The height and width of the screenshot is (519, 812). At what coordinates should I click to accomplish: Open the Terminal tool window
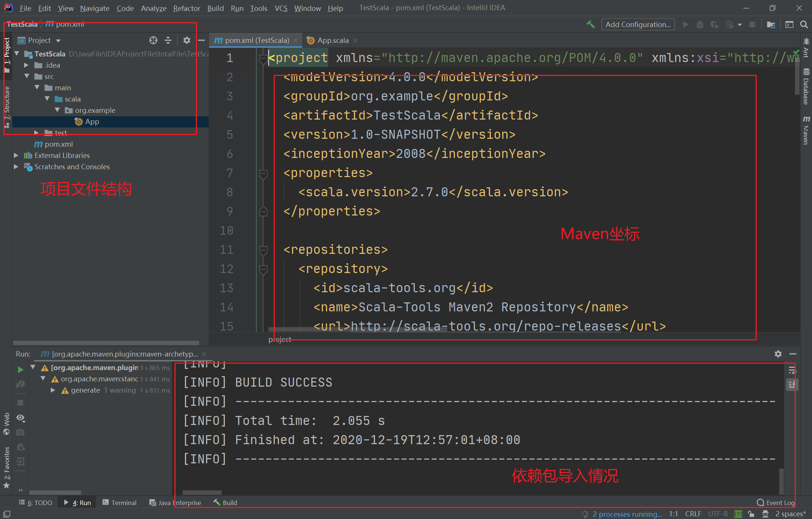pos(120,503)
